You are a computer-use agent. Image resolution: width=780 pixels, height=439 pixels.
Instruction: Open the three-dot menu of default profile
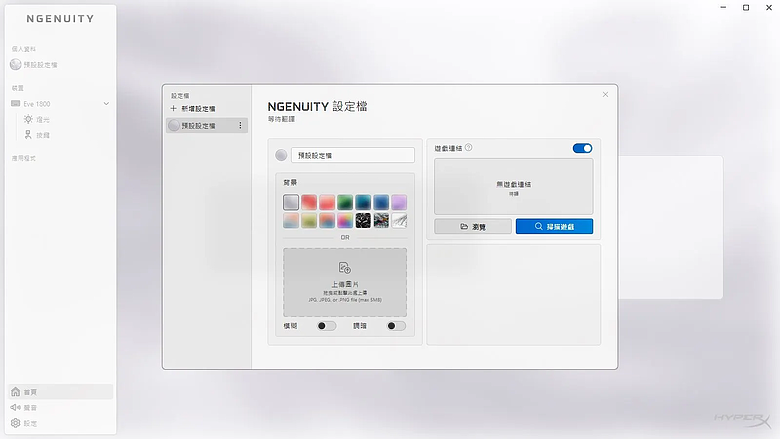point(240,125)
